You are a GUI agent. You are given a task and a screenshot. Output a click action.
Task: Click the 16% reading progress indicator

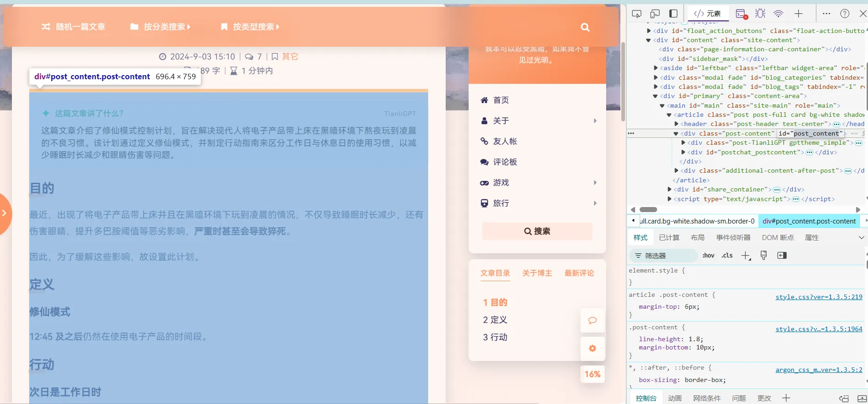coord(592,374)
